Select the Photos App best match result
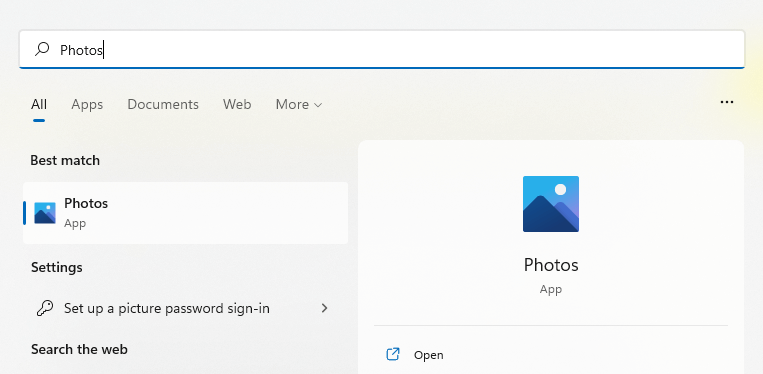The width and height of the screenshot is (763, 374). (x=185, y=213)
